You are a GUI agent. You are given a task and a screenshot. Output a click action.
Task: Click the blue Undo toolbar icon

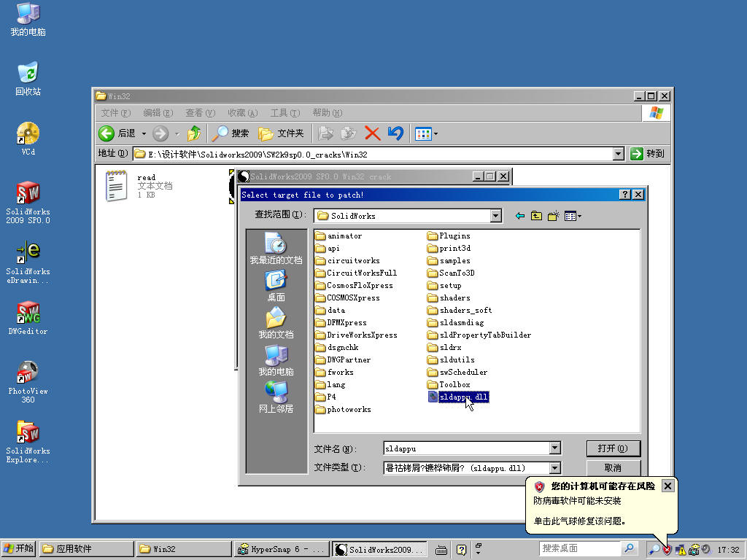(395, 133)
